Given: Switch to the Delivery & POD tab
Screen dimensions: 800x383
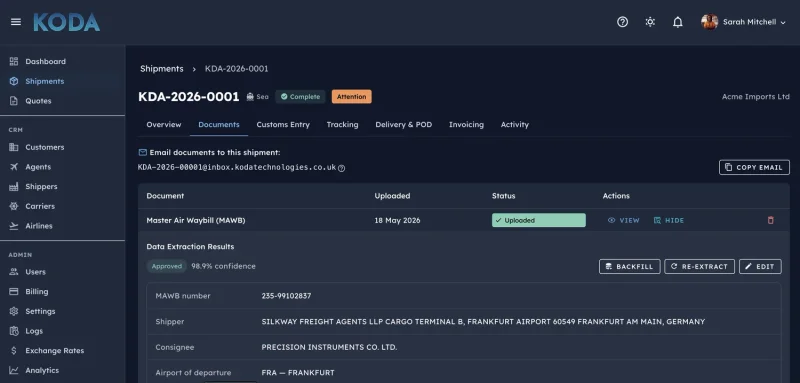Looking at the screenshot, I should [x=404, y=124].
